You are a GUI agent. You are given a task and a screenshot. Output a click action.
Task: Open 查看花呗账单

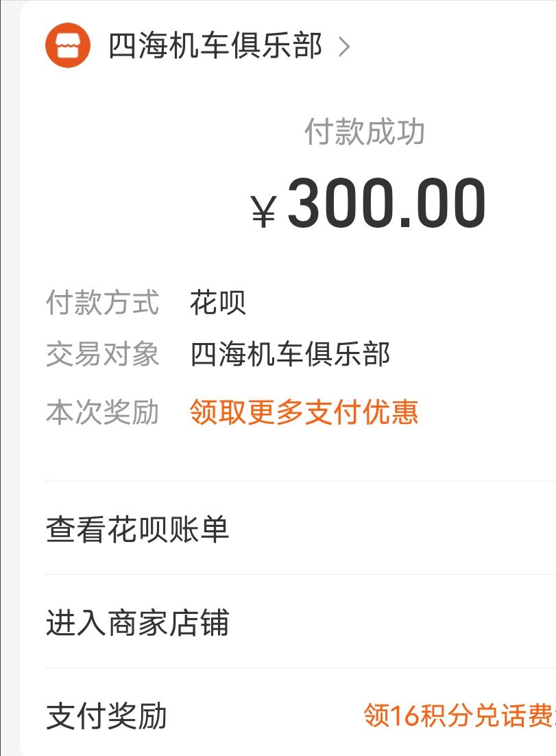click(138, 529)
